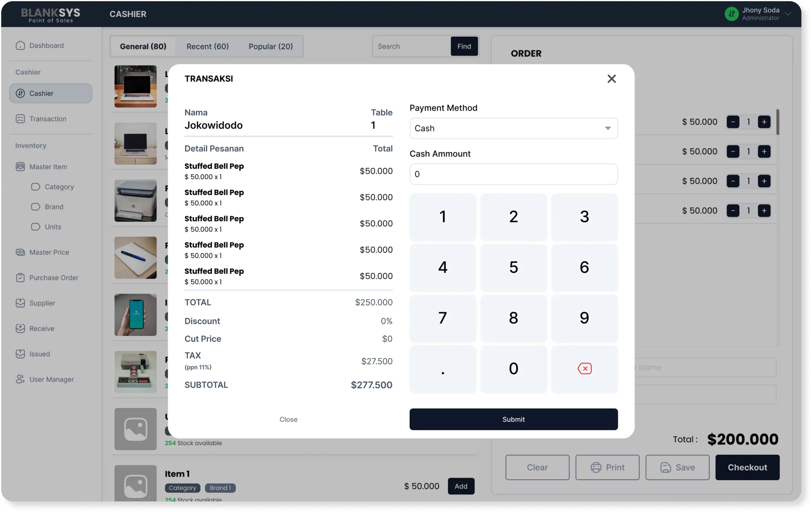812x512 pixels.
Task: Click the User Manager people icon
Action: pyautogui.click(x=20, y=379)
